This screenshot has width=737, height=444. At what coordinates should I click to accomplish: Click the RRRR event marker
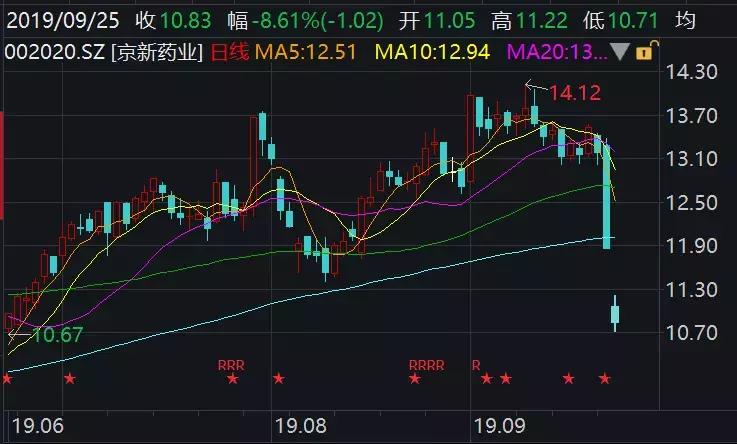click(x=426, y=365)
